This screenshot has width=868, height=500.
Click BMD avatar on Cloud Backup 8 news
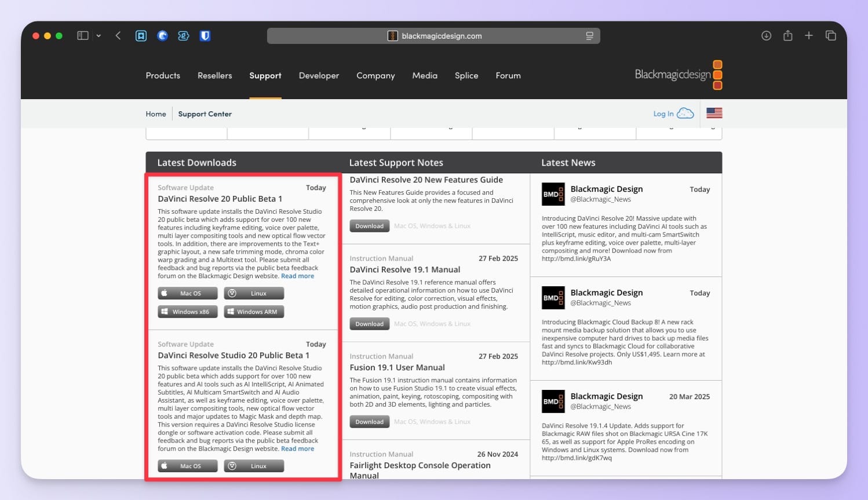point(553,298)
